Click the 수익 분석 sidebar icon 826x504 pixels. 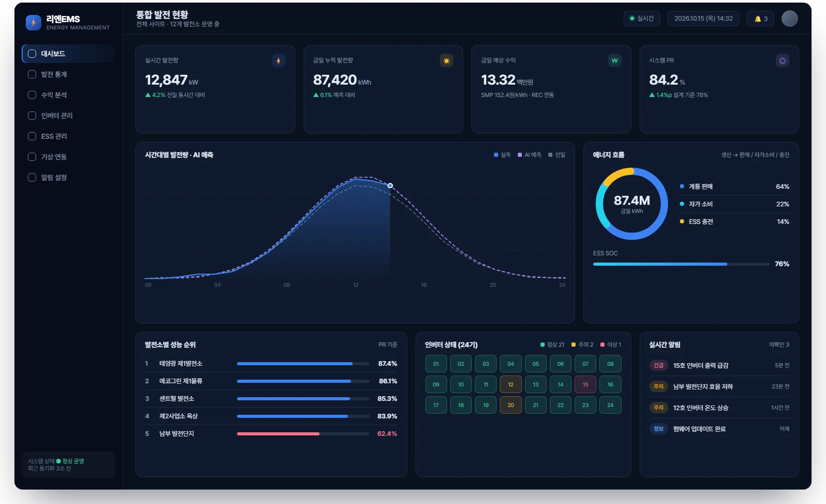tap(32, 95)
